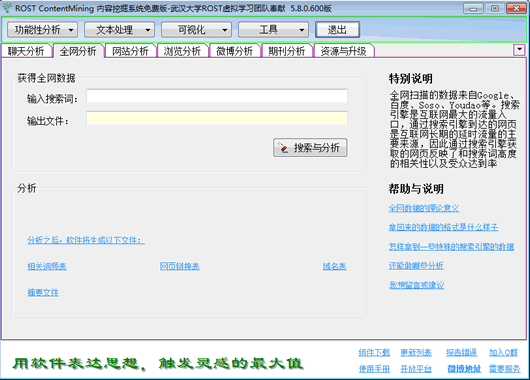Switch to the 聊天分析 tab
Screen dimensions: 530x380
click(26, 51)
